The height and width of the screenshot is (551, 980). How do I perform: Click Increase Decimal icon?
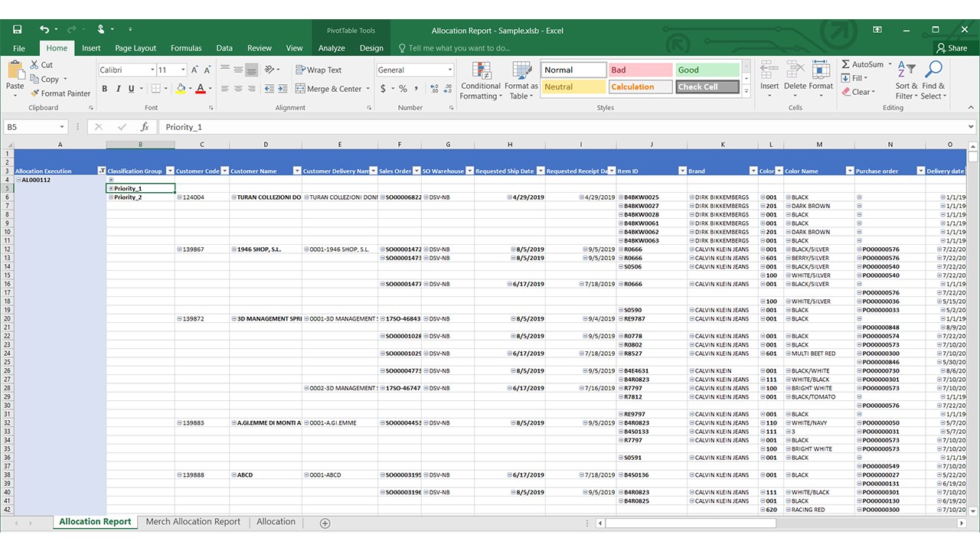(x=433, y=89)
